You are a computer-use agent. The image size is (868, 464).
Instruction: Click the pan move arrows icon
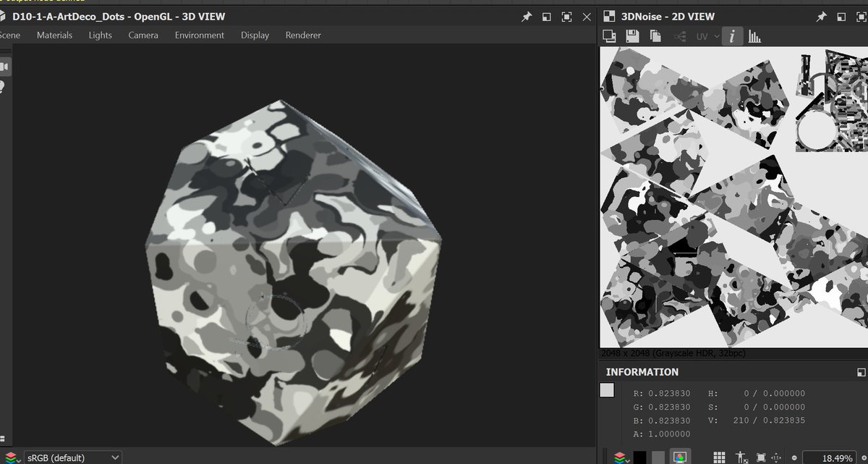(x=776, y=457)
